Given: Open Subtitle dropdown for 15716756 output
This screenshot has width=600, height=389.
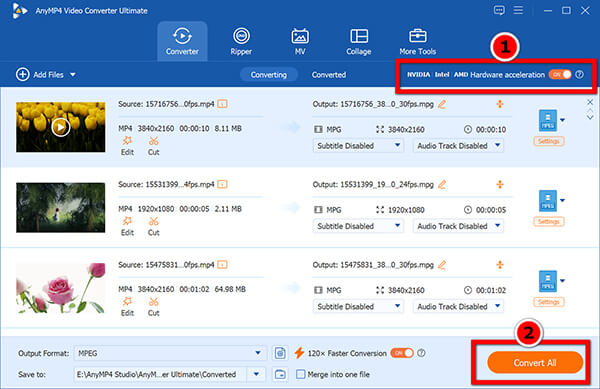Looking at the screenshot, I should tap(358, 146).
